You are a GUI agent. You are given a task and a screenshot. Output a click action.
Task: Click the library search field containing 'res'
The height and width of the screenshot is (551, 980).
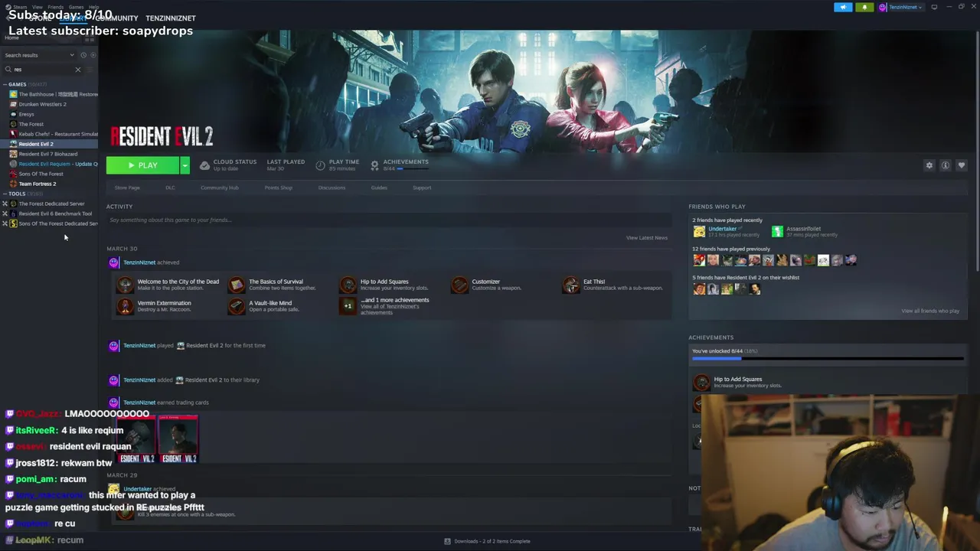click(x=42, y=70)
